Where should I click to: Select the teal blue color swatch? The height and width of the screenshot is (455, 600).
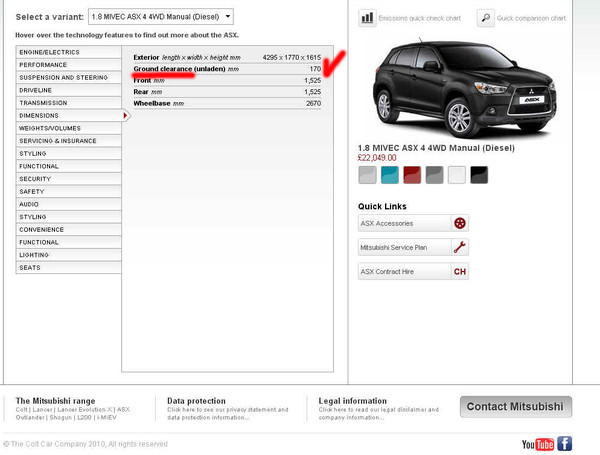pyautogui.click(x=390, y=175)
